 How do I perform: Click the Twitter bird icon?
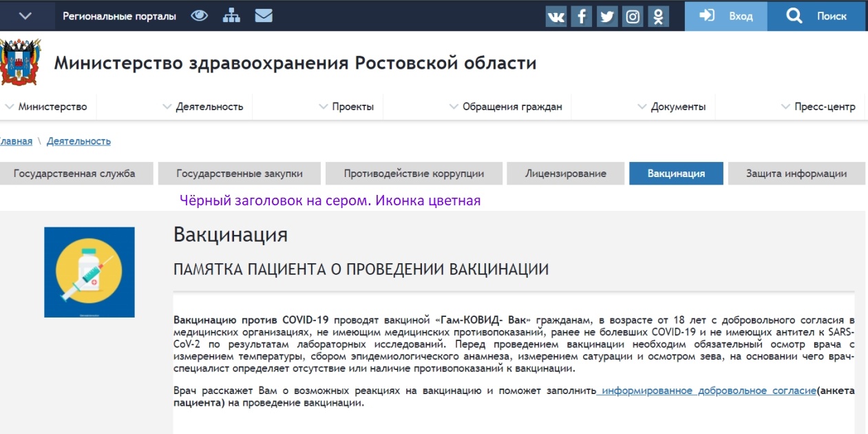point(607,16)
